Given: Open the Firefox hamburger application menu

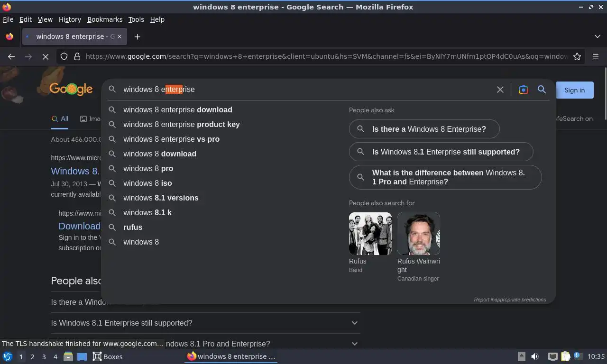Looking at the screenshot, I should (596, 56).
